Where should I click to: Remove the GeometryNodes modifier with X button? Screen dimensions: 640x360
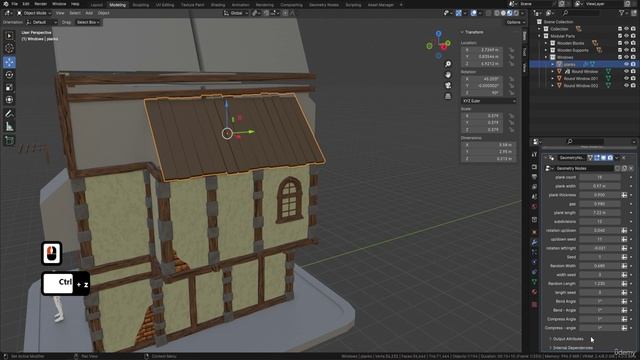point(623,158)
